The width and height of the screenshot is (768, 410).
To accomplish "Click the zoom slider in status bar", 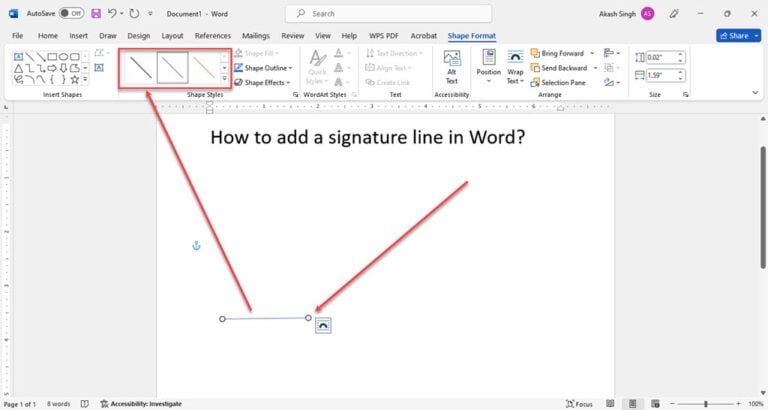I will [706, 404].
